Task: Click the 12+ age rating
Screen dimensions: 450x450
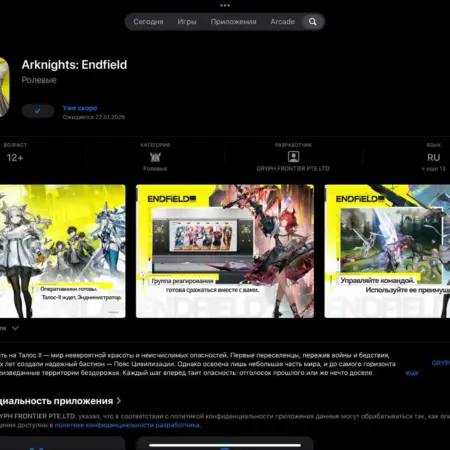Action: [x=15, y=158]
